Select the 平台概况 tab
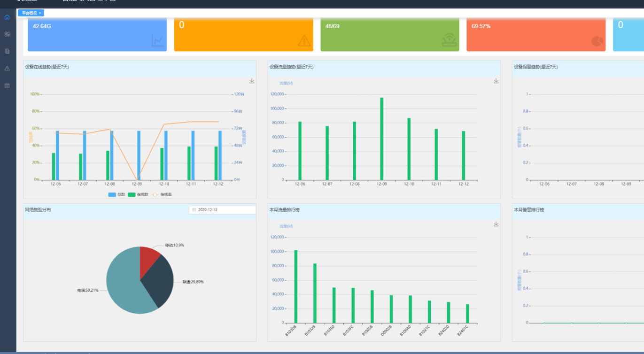The height and width of the screenshot is (354, 644). [29, 13]
